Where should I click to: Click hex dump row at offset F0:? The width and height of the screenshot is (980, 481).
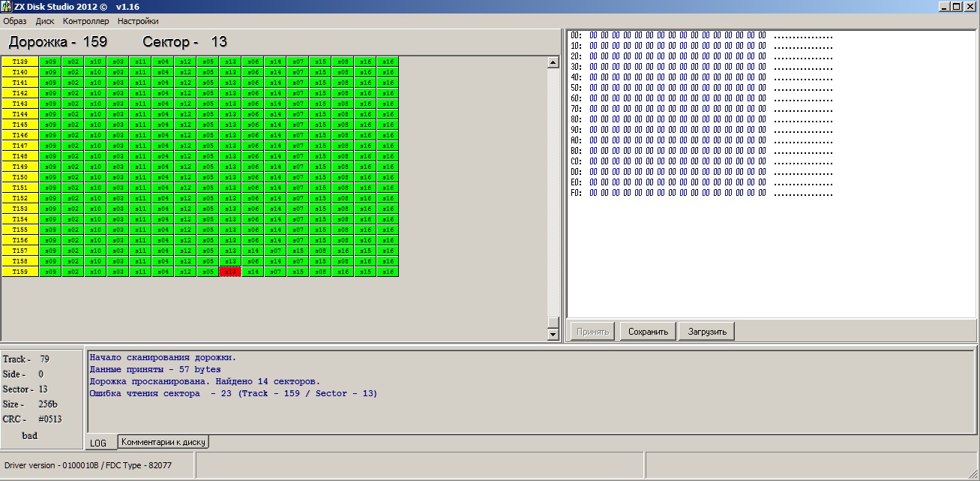pos(702,193)
